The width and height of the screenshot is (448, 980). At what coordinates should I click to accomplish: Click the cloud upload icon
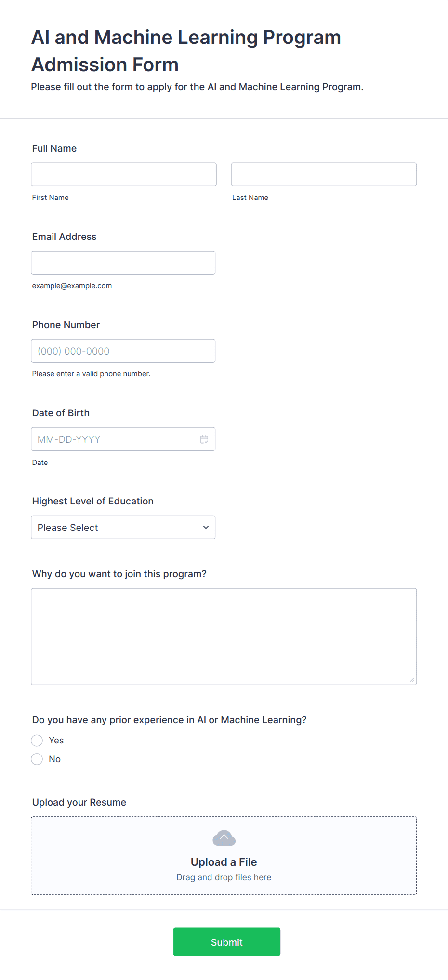tap(224, 838)
